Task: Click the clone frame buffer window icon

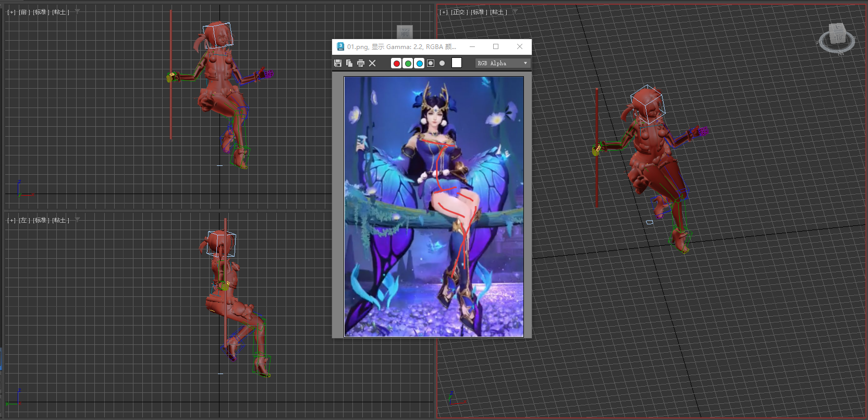Action: (349, 63)
